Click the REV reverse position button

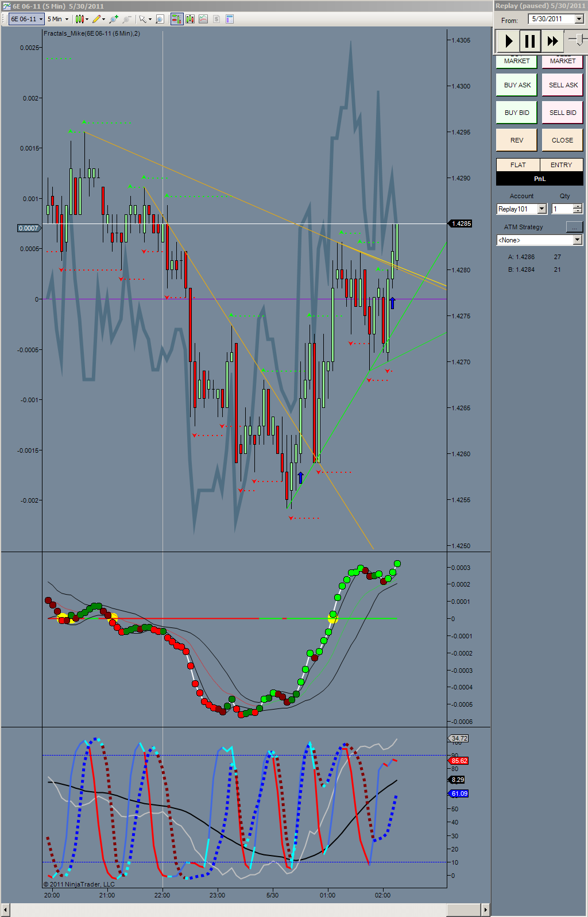pos(517,140)
